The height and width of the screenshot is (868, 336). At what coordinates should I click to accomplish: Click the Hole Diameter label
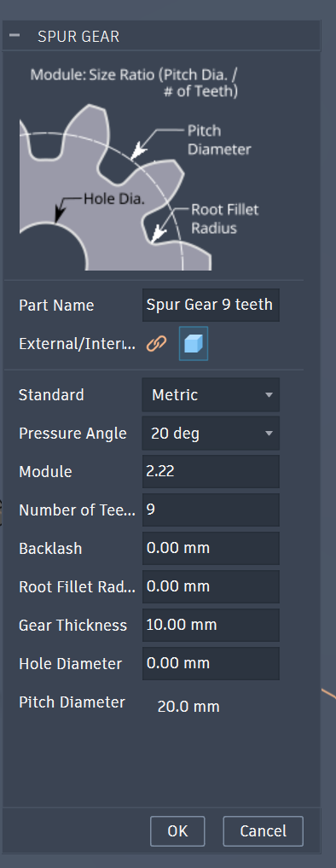point(70,664)
